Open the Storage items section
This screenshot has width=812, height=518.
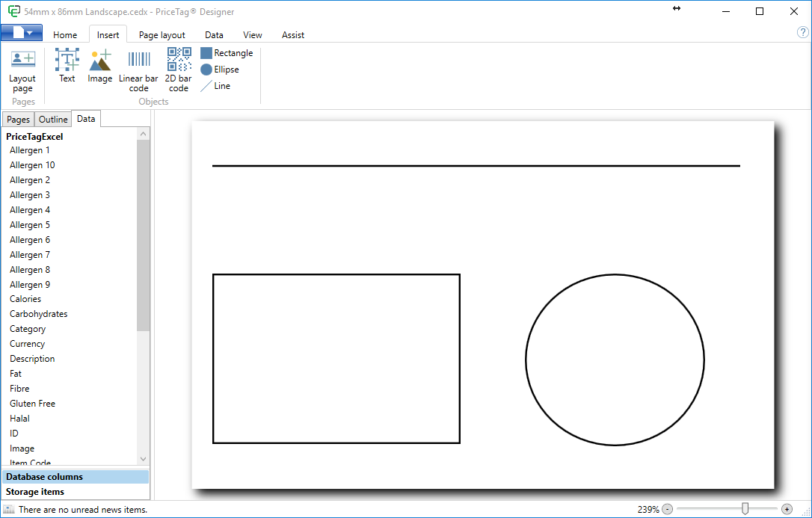[x=76, y=492]
